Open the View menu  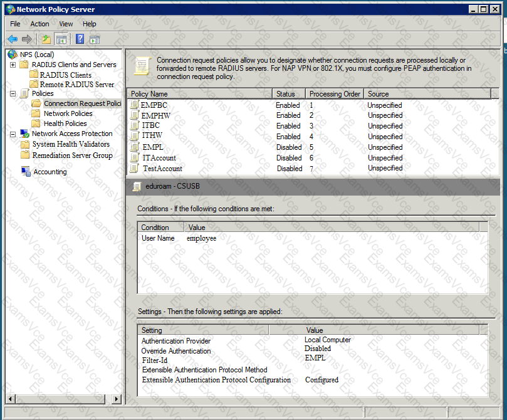pyautogui.click(x=66, y=24)
